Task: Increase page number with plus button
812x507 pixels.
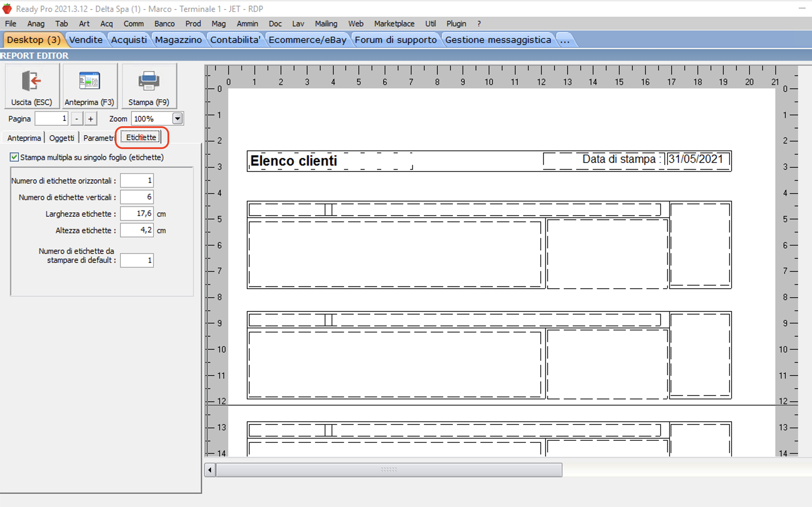Action: tap(91, 119)
